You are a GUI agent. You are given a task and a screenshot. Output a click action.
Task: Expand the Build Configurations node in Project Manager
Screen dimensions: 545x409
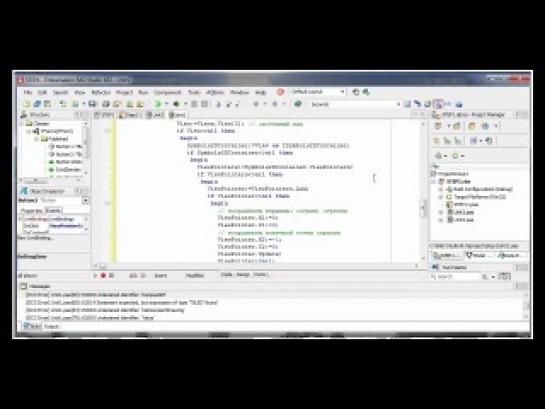pos(441,189)
